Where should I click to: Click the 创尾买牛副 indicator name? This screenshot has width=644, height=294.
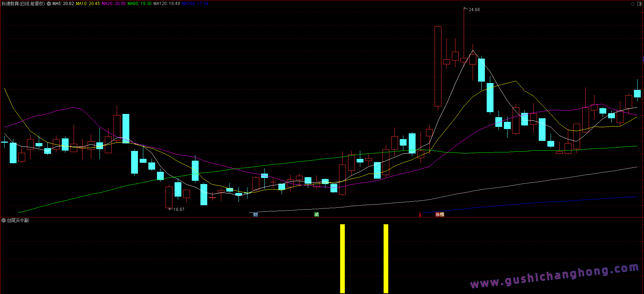click(18, 220)
